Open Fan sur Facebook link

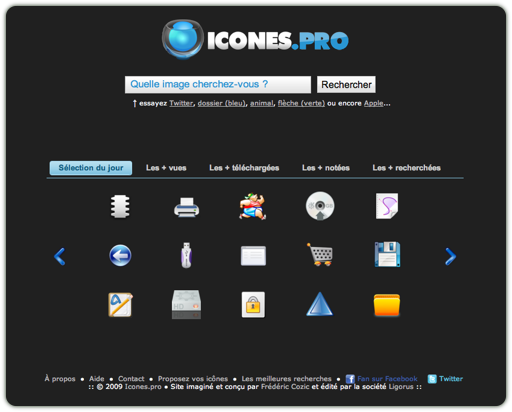click(387, 379)
